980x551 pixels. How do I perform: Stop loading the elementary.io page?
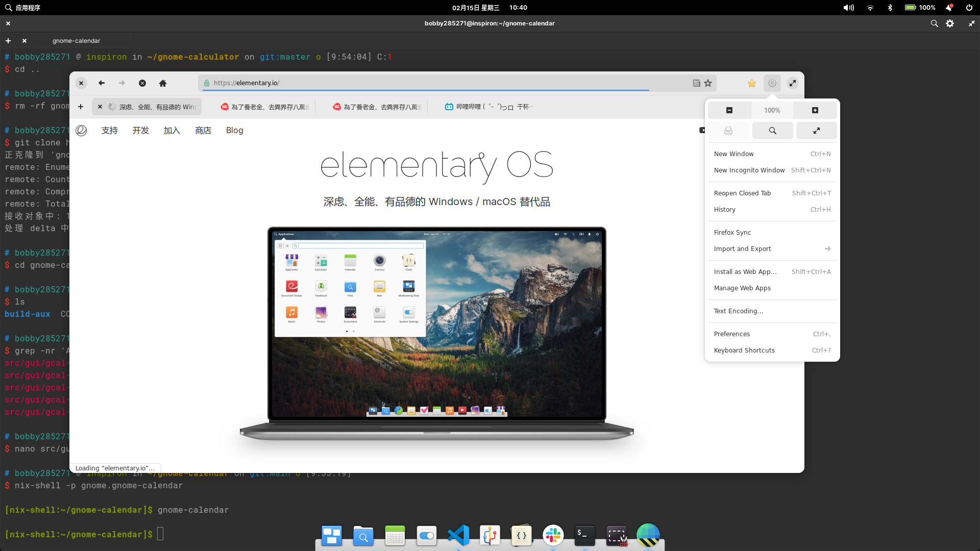(x=142, y=83)
